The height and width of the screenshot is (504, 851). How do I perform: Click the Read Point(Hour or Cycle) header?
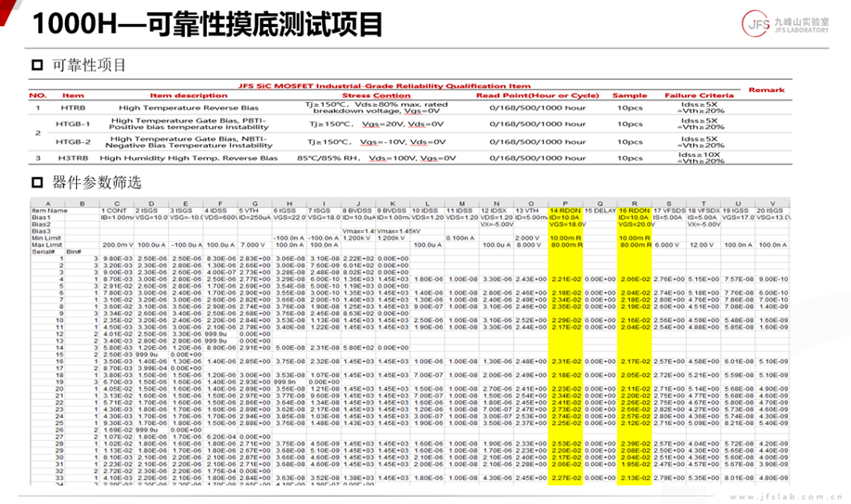click(x=537, y=95)
